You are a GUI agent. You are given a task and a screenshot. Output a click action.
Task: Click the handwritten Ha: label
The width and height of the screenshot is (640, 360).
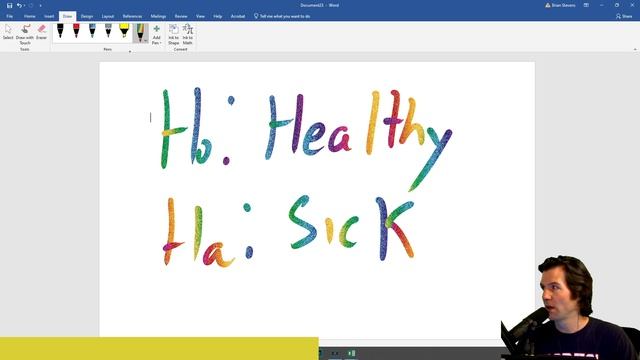[x=207, y=233]
